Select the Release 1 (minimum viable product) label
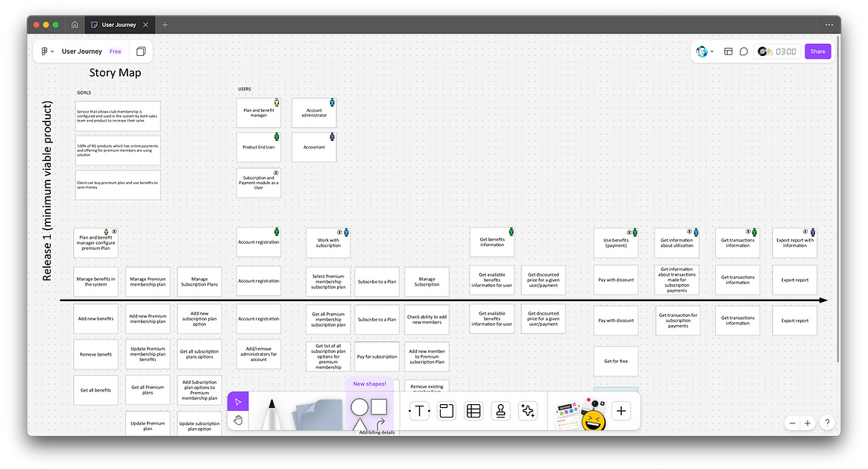868x469 pixels. coord(47,190)
